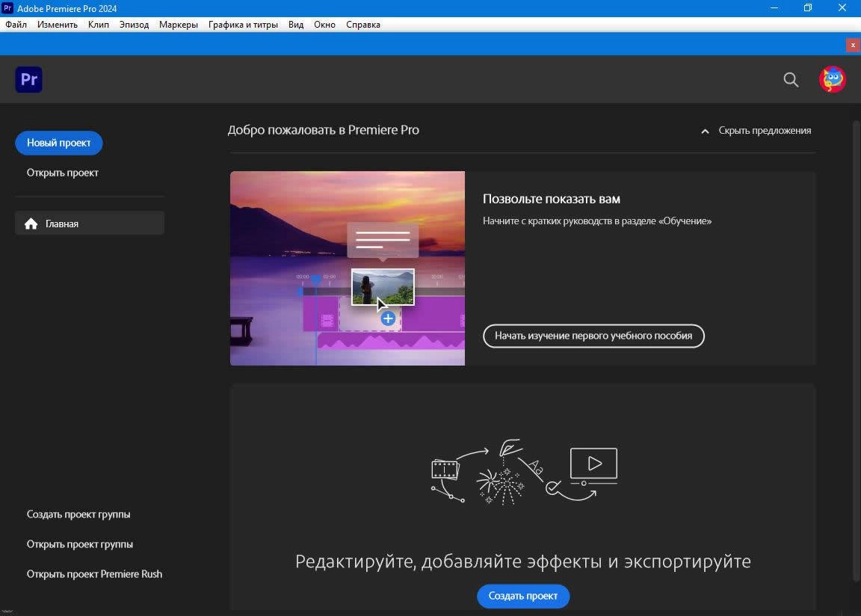The width and height of the screenshot is (861, 616).
Task: Click the vertical scrollbar on the right
Action: (x=856, y=351)
